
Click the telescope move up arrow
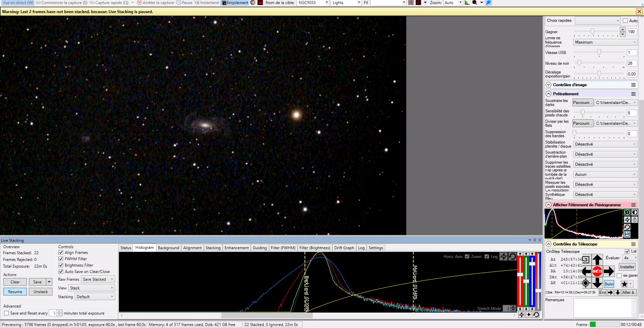tap(597, 260)
